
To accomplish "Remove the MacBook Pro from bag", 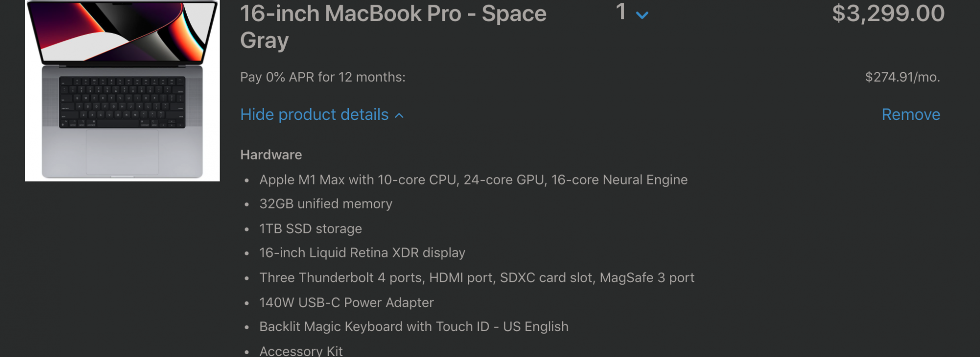I will coord(910,115).
